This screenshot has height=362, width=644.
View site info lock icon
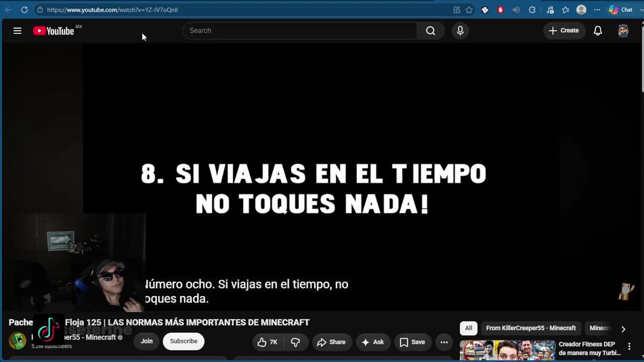[40, 10]
